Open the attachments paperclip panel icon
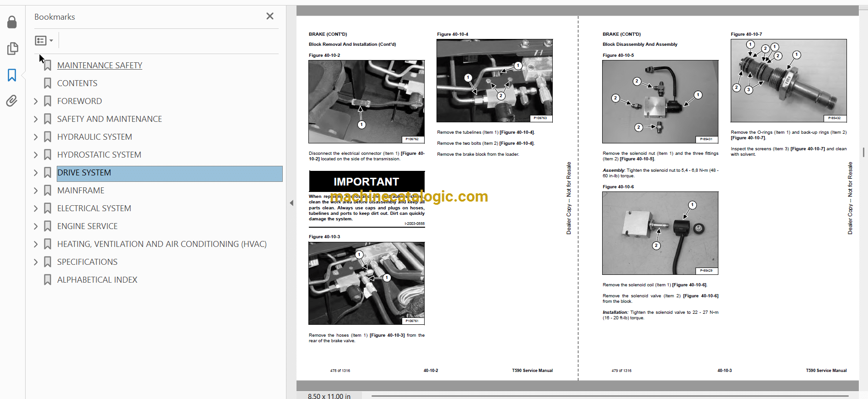 [12, 101]
